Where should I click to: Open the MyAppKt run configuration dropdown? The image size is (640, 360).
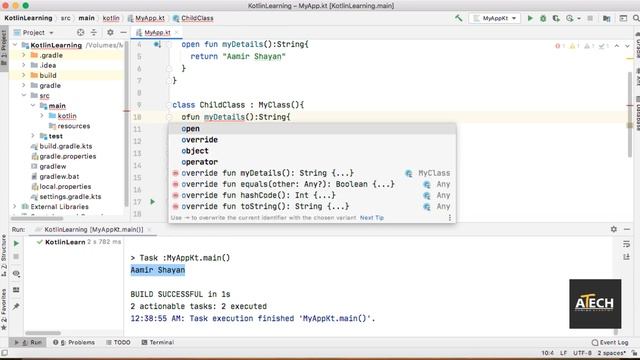(x=496, y=18)
